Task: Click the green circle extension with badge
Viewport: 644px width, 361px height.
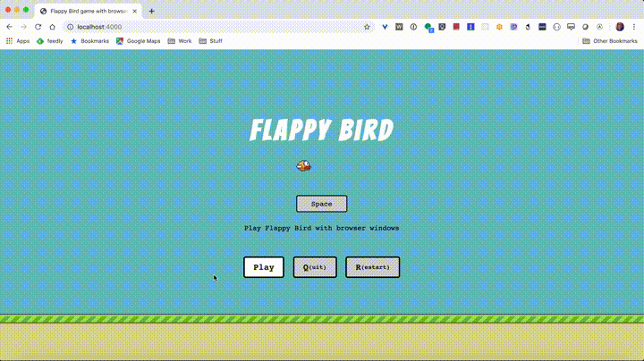Action: coord(428,28)
